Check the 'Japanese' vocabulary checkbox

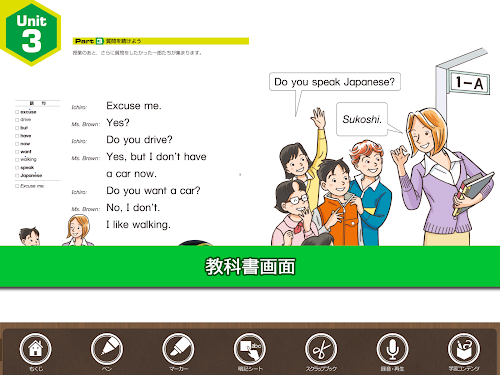pyautogui.click(x=17, y=175)
